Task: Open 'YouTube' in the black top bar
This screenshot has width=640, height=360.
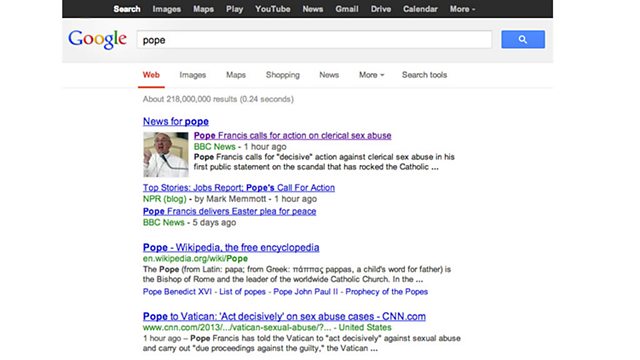Action: tap(273, 9)
